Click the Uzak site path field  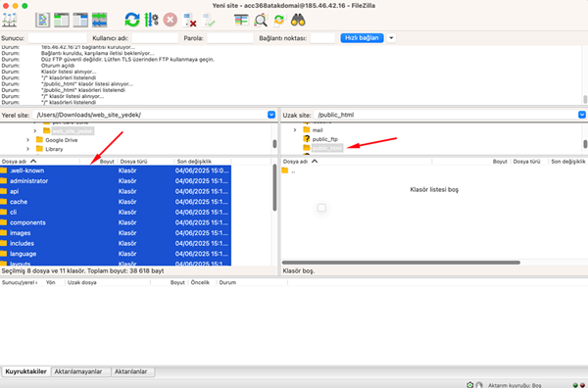tap(446, 115)
